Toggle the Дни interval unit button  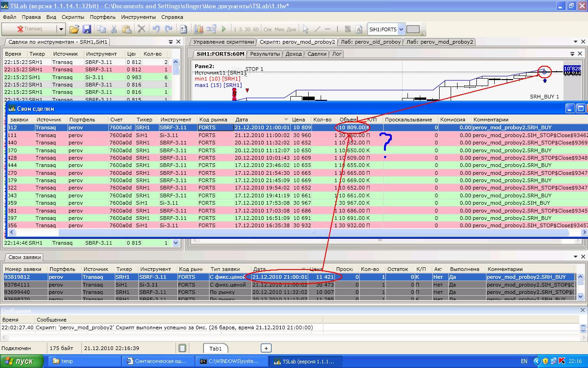pyautogui.click(x=291, y=29)
